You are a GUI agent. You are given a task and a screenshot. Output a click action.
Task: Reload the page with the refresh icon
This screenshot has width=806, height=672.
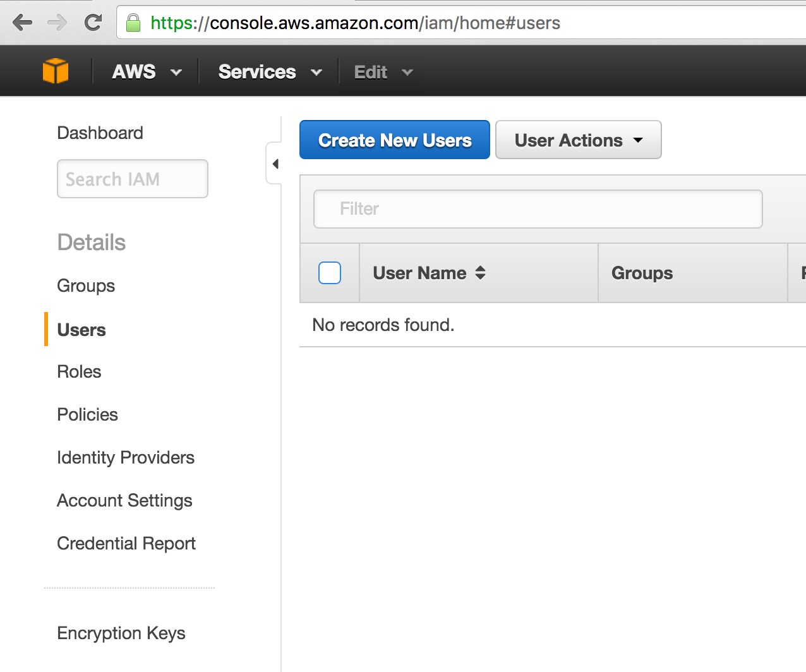(93, 23)
